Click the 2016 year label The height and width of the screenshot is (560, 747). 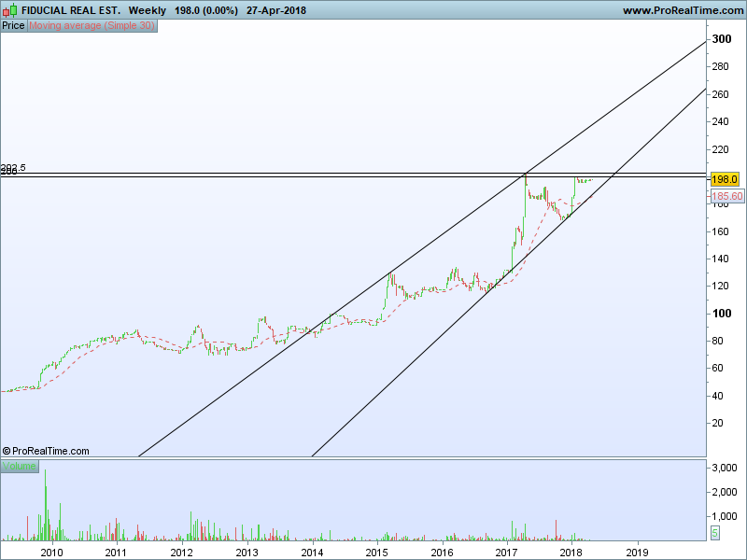pyautogui.click(x=442, y=553)
